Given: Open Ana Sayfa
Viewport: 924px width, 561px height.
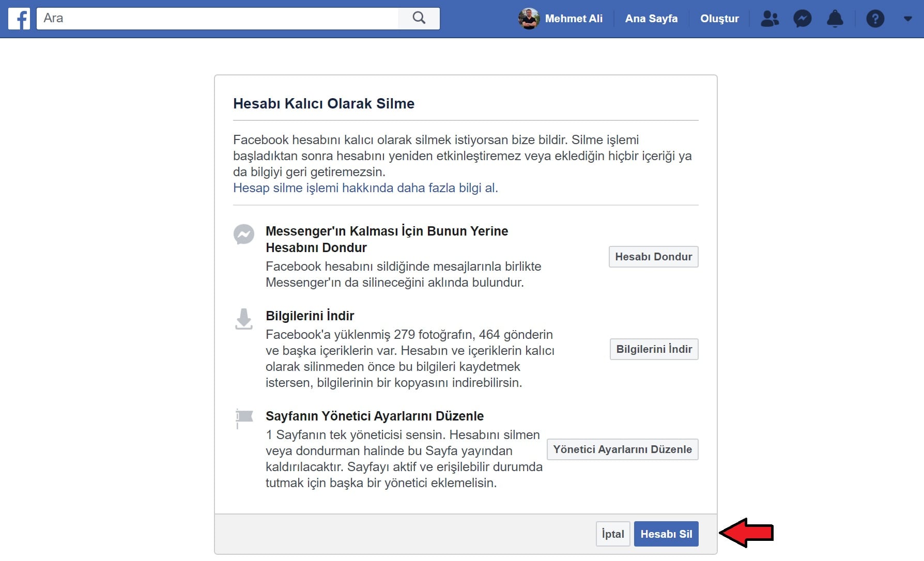Looking at the screenshot, I should coord(651,19).
